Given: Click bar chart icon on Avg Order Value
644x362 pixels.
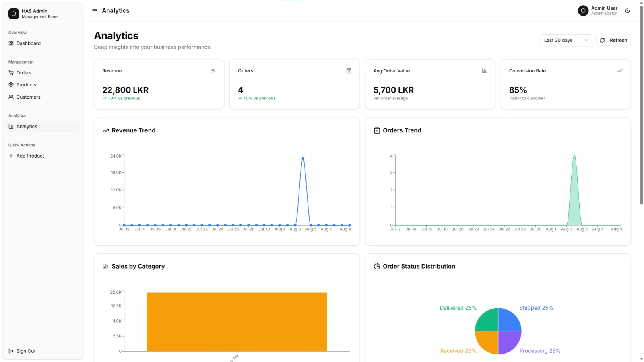Looking at the screenshot, I should point(484,71).
